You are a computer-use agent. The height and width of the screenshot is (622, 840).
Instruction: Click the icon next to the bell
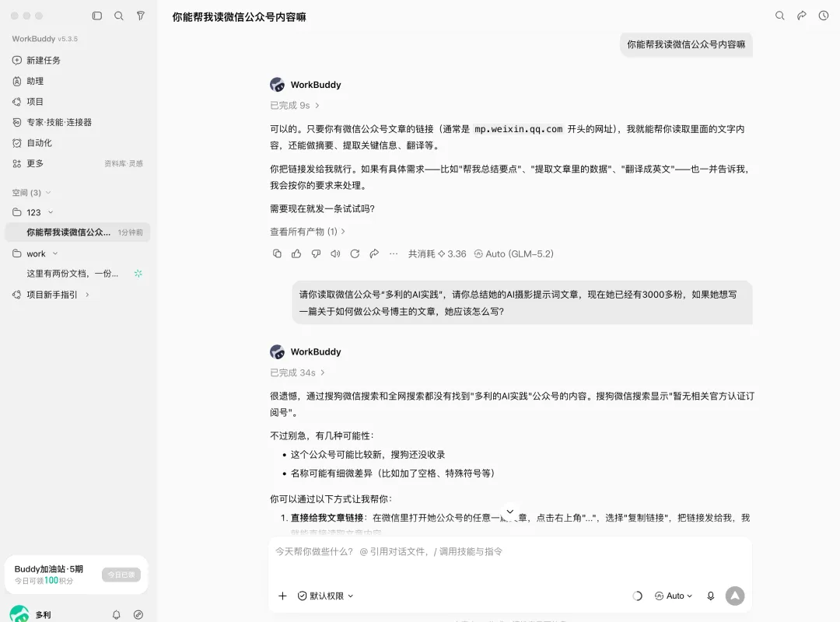[138, 614]
